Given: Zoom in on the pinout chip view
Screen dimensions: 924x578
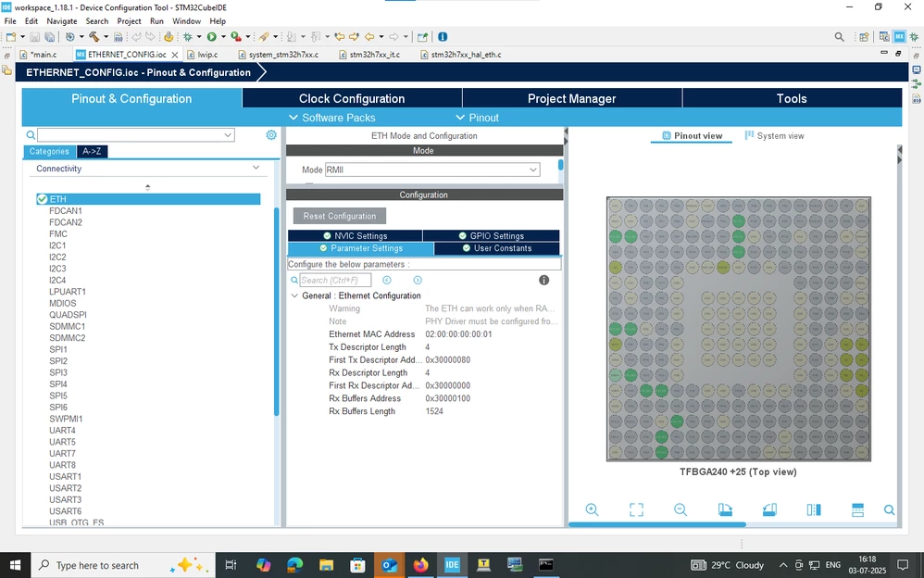Looking at the screenshot, I should click(592, 510).
